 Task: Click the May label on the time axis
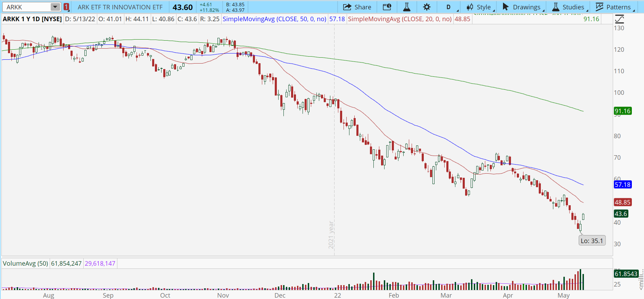click(x=564, y=296)
